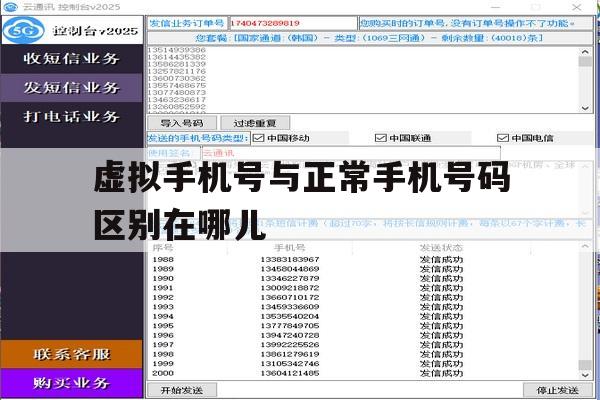The width and height of the screenshot is (600, 400).
Task: Click the 购买业务 button
Action: coord(72,383)
